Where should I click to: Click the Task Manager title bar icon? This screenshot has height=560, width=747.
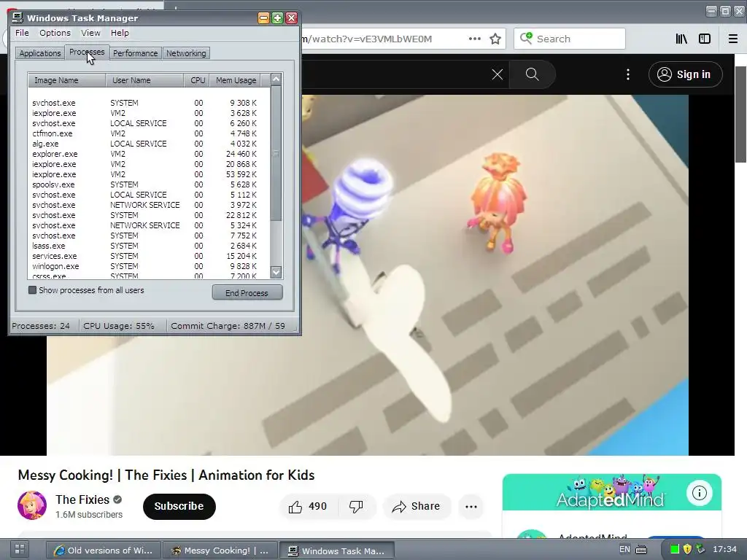tap(18, 17)
